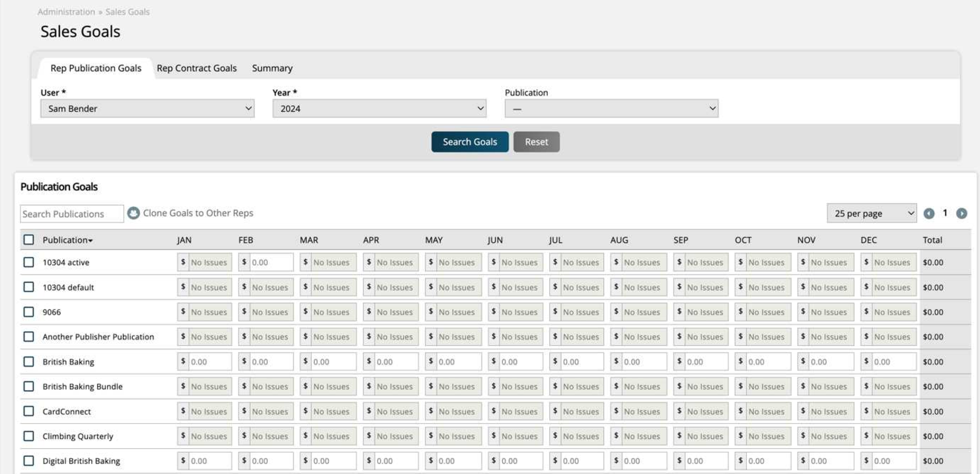Open the Publication filter dropdown

click(611, 108)
